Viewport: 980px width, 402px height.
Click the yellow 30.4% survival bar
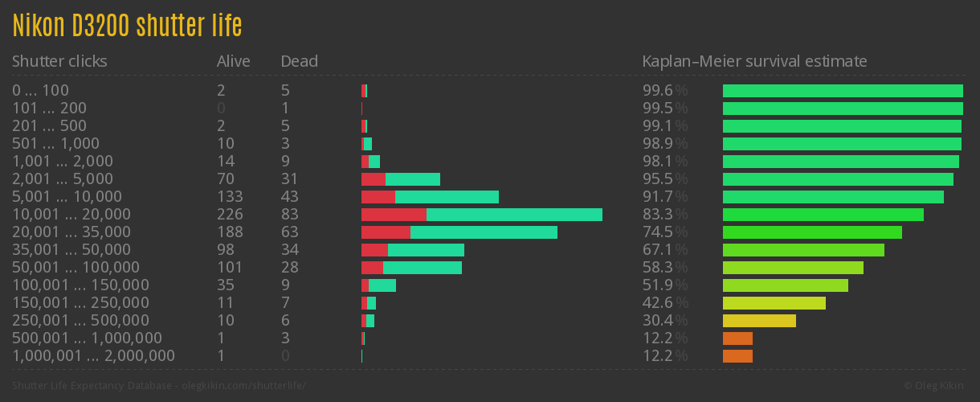tap(759, 321)
